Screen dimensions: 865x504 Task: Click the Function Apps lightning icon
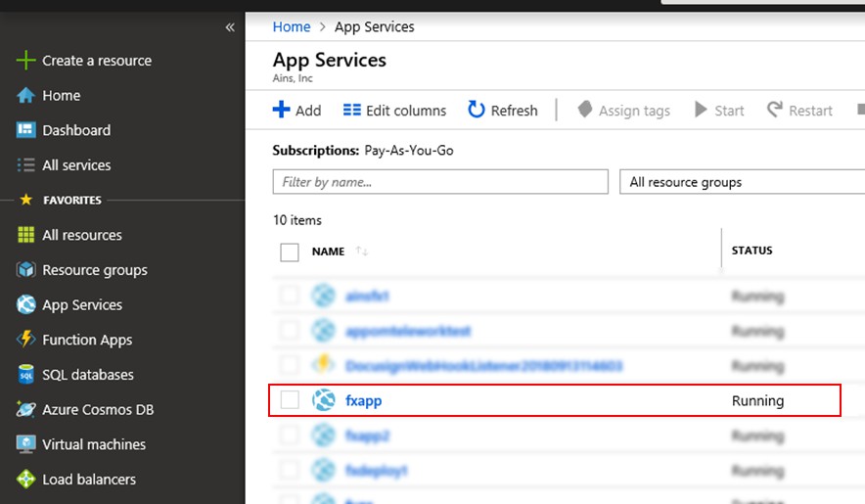click(x=25, y=339)
